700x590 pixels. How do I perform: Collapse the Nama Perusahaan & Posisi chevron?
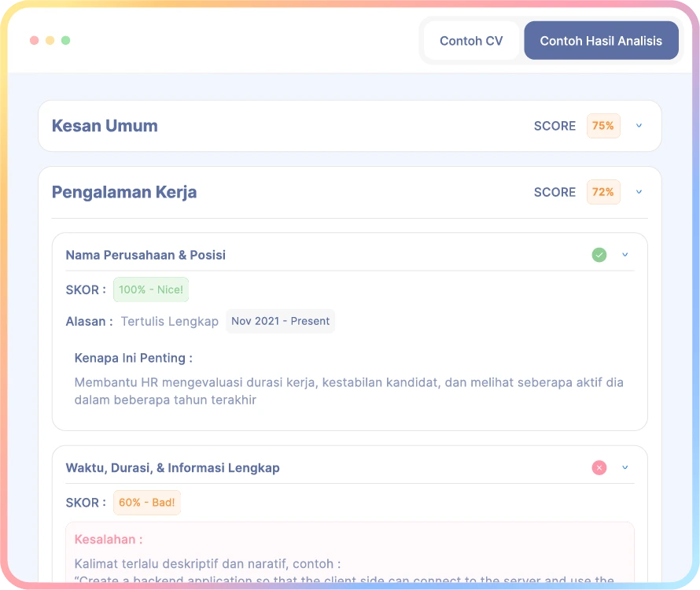click(625, 255)
